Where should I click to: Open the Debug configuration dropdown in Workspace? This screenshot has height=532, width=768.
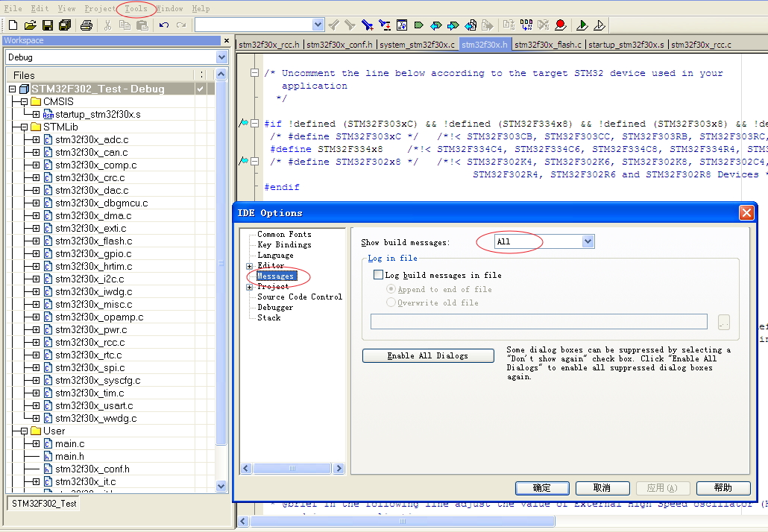pos(221,57)
